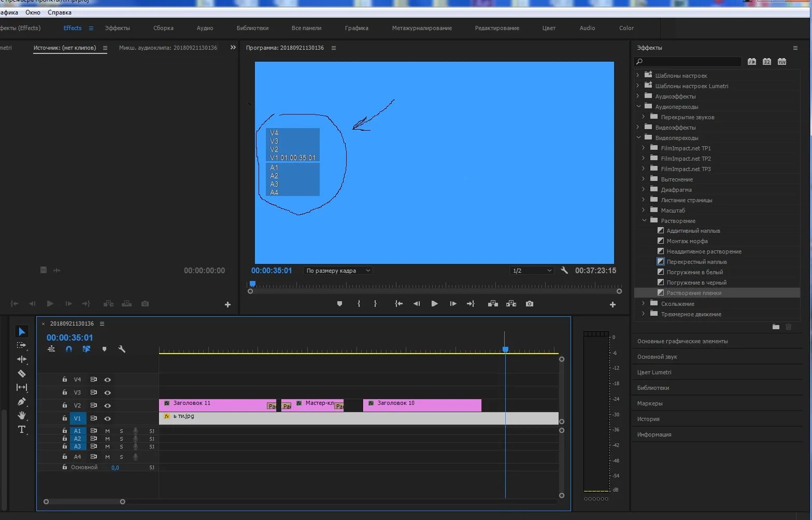
Task: Switch to the Сборка workspace
Action: (163, 28)
